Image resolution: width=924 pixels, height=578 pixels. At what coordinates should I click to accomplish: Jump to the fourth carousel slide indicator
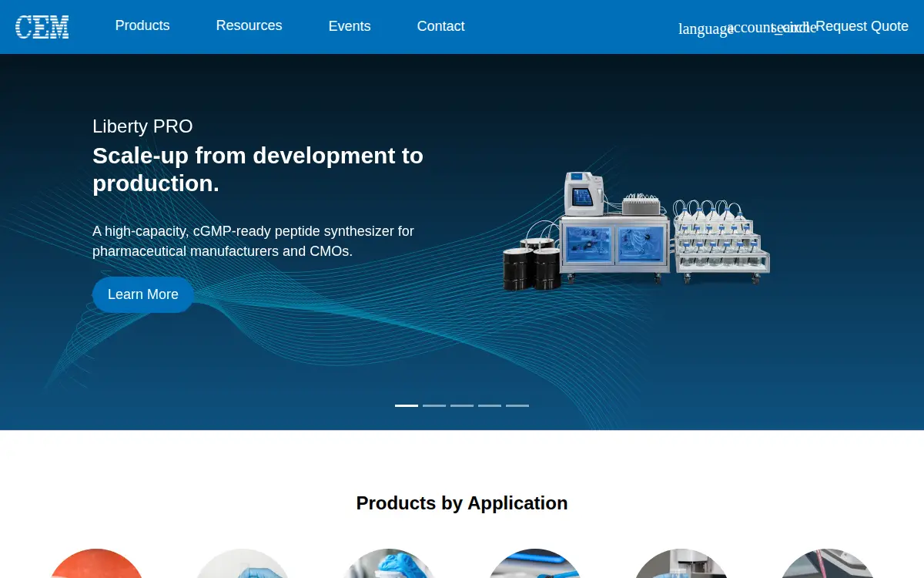point(490,405)
